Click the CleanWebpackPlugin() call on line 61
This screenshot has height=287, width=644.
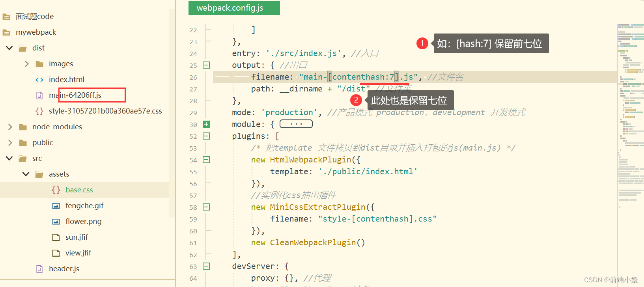[317, 242]
